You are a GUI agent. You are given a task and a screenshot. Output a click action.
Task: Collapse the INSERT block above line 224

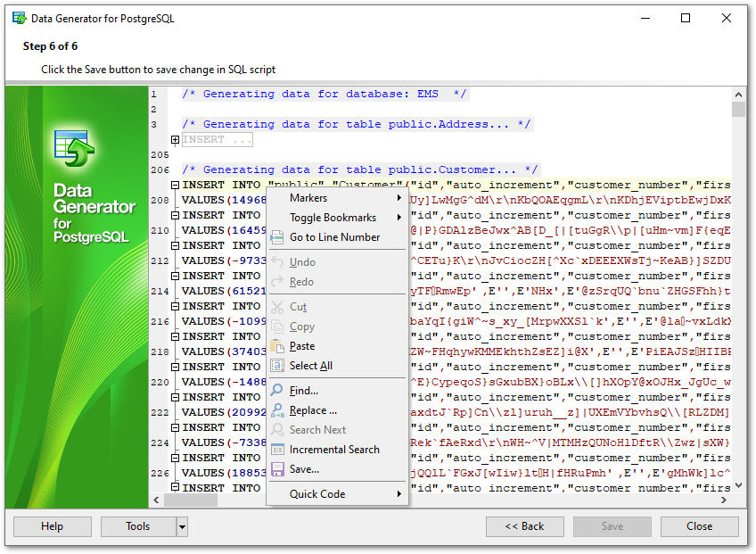[x=175, y=427]
